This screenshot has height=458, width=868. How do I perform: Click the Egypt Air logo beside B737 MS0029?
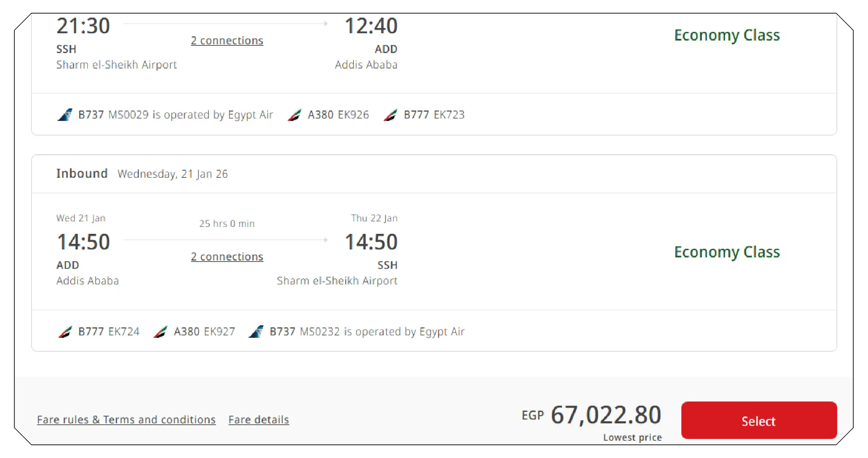point(65,114)
